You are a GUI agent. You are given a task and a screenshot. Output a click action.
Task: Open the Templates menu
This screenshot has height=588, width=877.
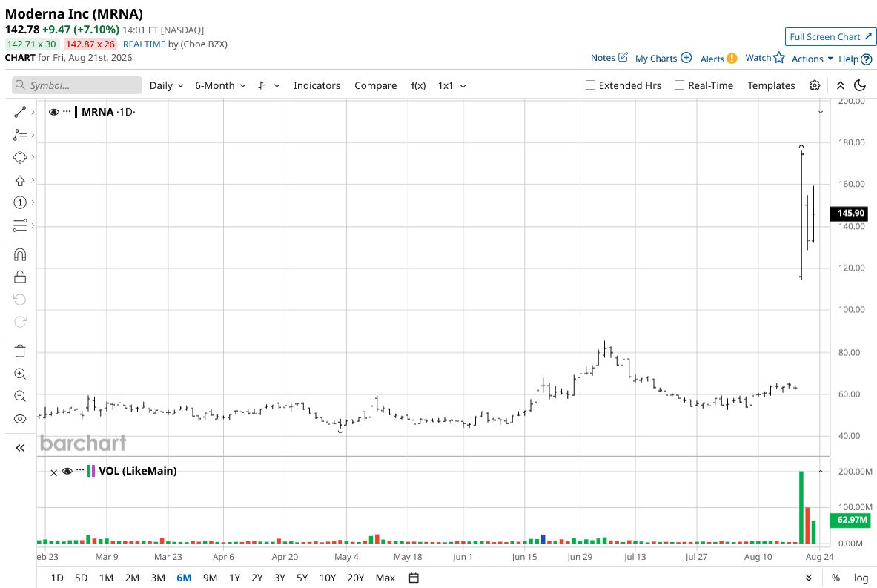(x=771, y=85)
